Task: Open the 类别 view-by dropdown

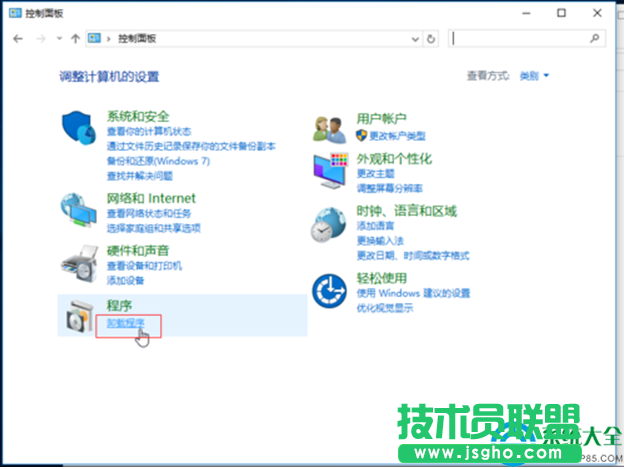Action: coord(534,75)
